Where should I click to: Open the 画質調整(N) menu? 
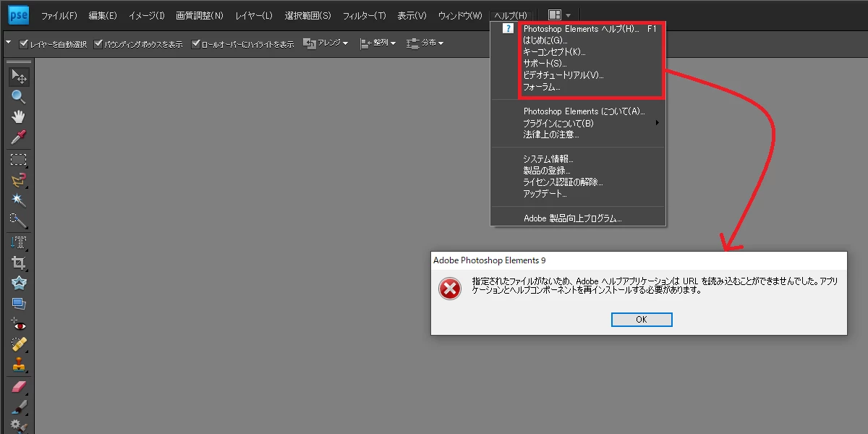[x=200, y=15]
